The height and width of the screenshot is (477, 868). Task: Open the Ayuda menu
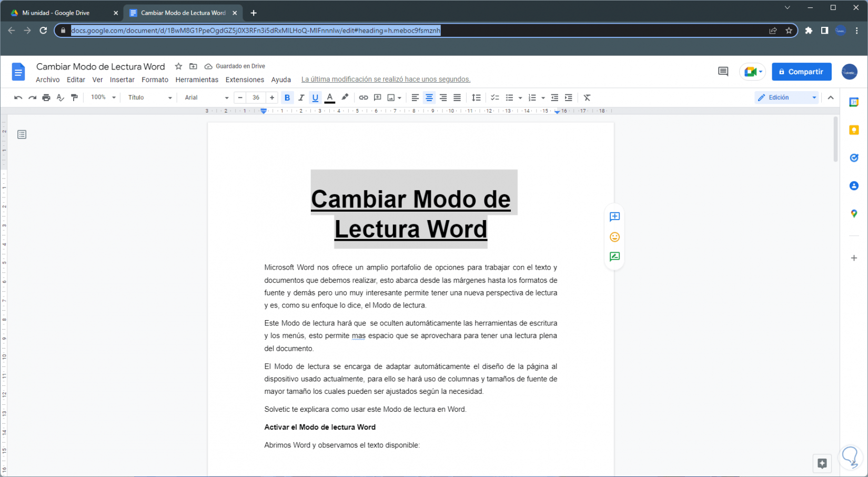coord(281,79)
